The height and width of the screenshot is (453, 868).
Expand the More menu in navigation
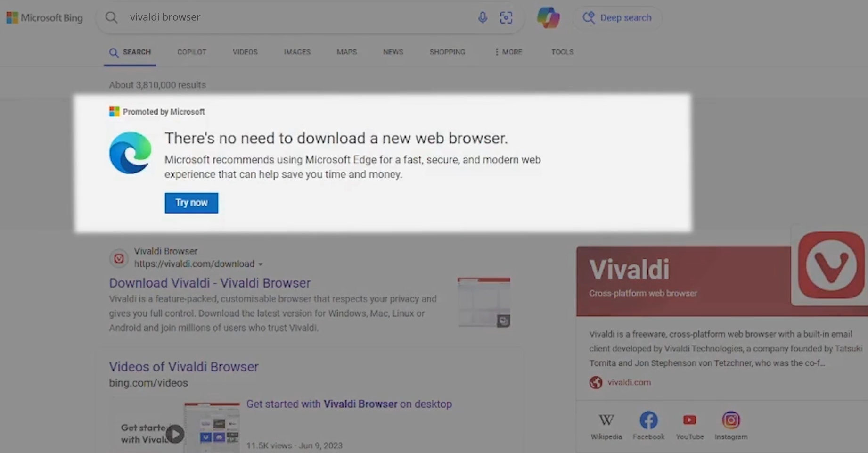coord(508,52)
